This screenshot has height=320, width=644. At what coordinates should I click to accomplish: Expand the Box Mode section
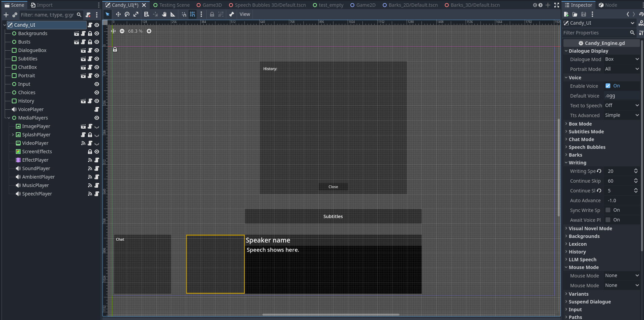580,124
